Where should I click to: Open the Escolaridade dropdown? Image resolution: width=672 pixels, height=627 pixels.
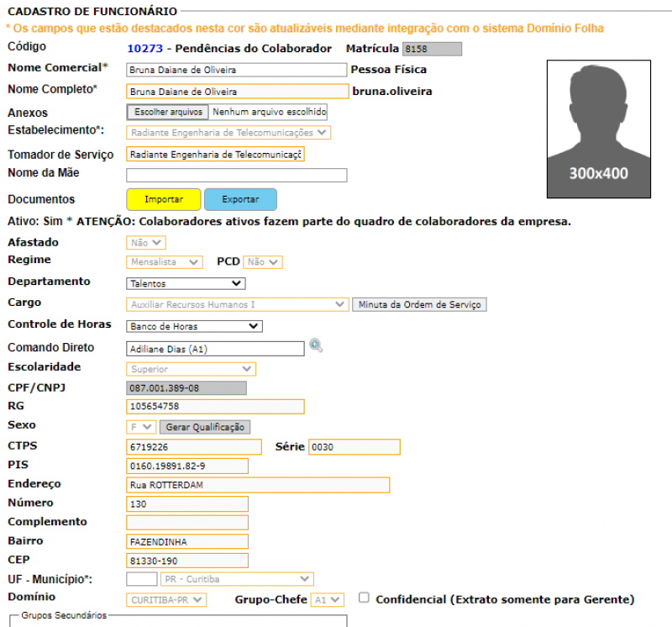[x=191, y=369]
